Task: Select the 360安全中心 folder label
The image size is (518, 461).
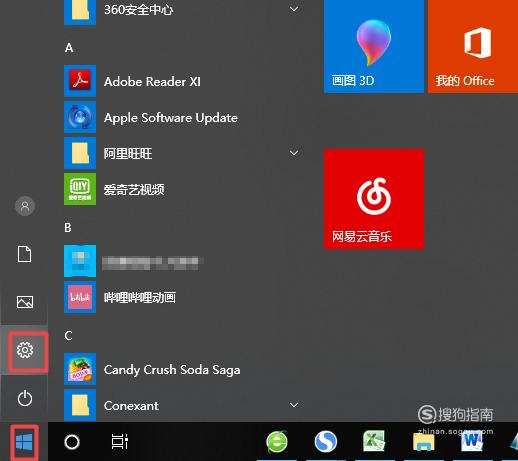Action: [x=138, y=10]
